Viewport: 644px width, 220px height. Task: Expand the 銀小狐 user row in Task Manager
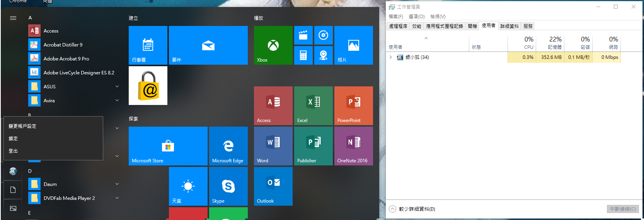[391, 57]
